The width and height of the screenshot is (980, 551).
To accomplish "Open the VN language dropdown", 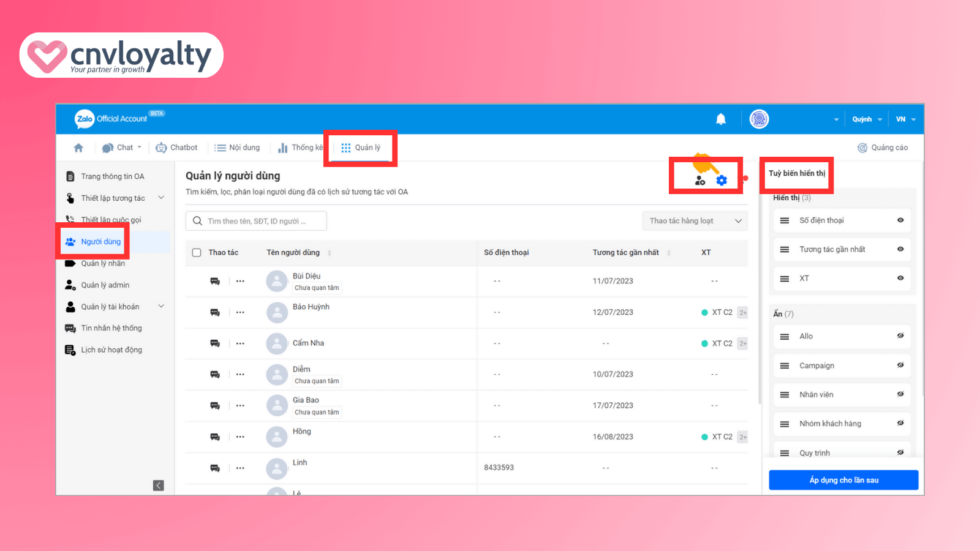I will point(905,119).
